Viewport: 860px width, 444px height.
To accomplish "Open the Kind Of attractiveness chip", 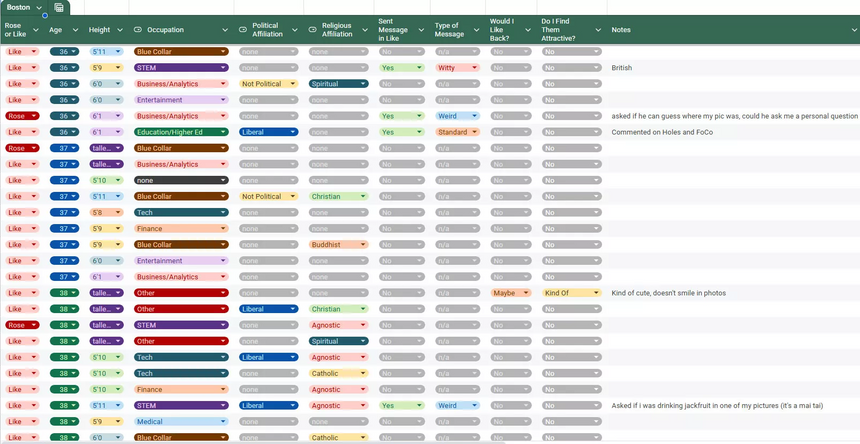I will [x=572, y=293].
